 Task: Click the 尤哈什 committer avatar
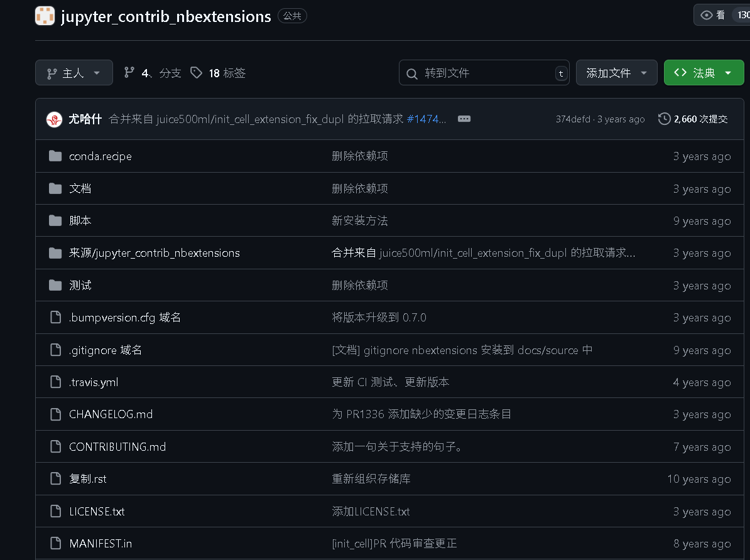click(54, 119)
